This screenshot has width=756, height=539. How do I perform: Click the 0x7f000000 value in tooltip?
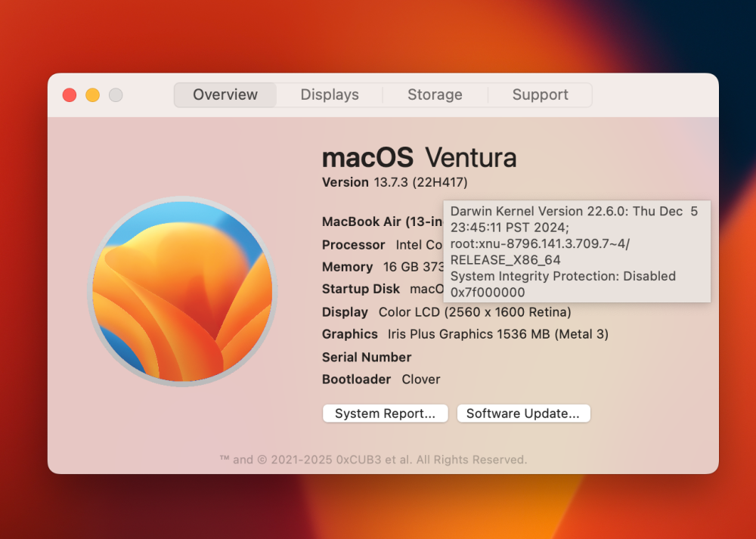(x=488, y=293)
